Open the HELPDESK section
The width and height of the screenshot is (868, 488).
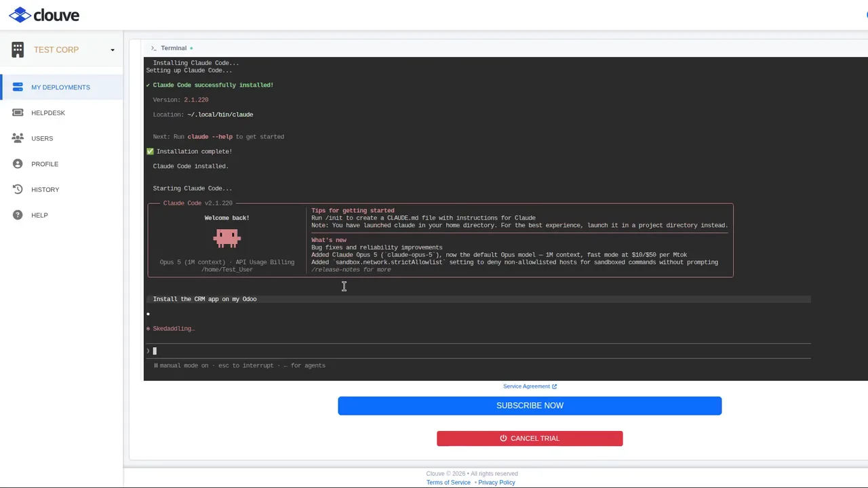48,113
